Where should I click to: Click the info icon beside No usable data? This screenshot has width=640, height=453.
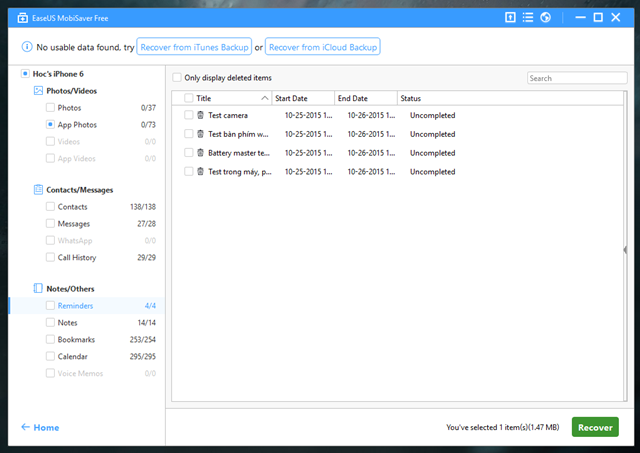click(27, 47)
